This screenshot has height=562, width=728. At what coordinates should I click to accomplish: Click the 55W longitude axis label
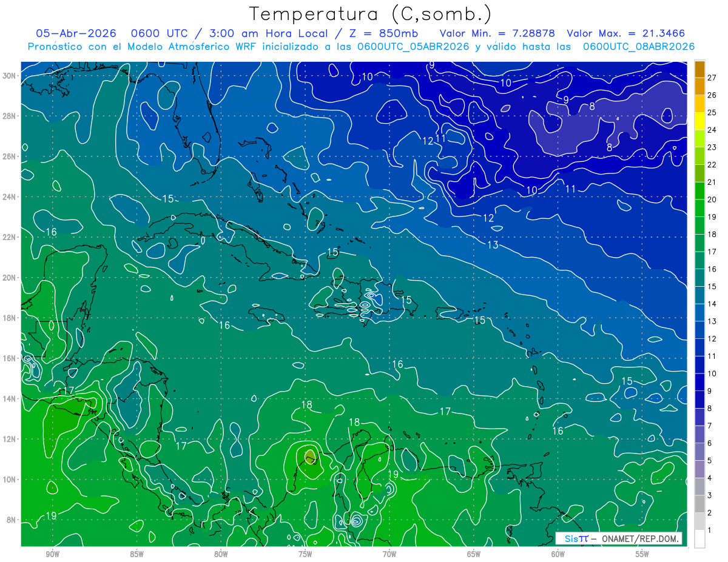click(x=642, y=554)
